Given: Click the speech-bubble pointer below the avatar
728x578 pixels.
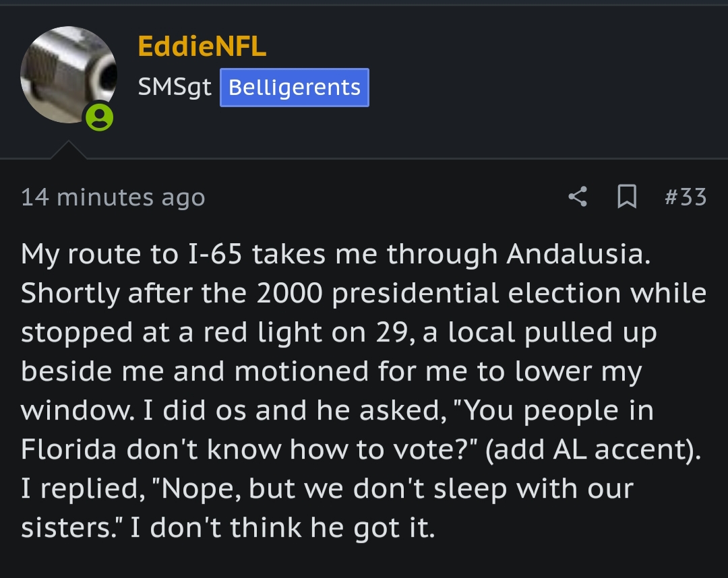Looking at the screenshot, I should pyautogui.click(x=69, y=150).
